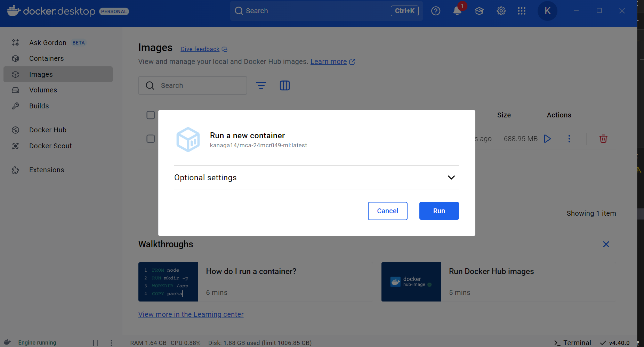644x347 pixels.
Task: Click the RAM 1.64 GB status entry
Action: coord(148,343)
